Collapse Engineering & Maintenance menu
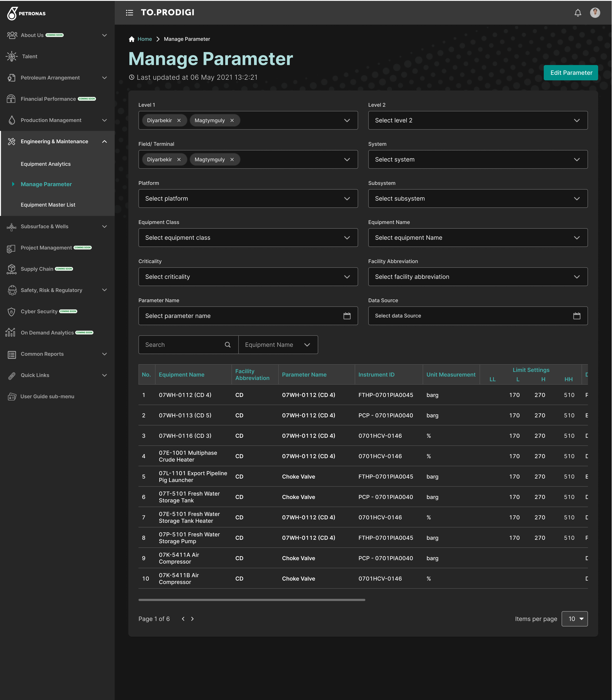 104,141
